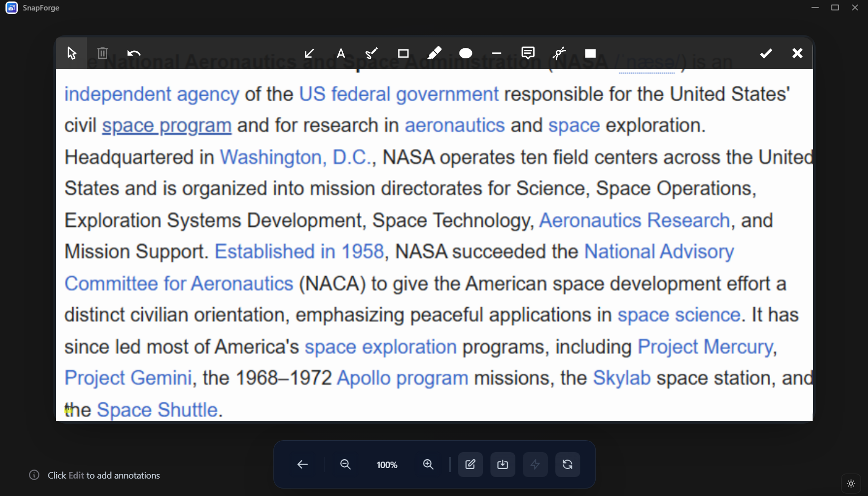Select the highlighter marker tool
This screenshot has width=868, height=496.
click(x=434, y=53)
